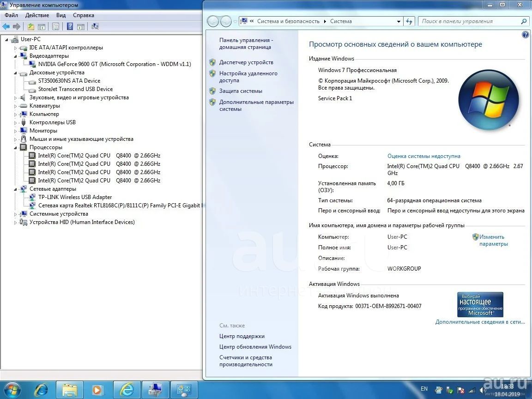
Task: Click Scan for hardware changes icon
Action: (x=95, y=26)
